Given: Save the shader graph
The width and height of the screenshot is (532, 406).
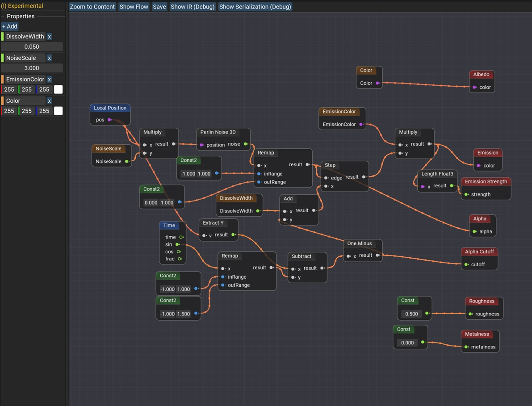Looking at the screenshot, I should 159,7.
